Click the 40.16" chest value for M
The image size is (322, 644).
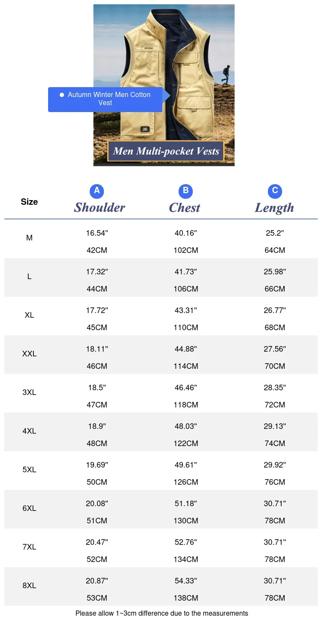(186, 233)
